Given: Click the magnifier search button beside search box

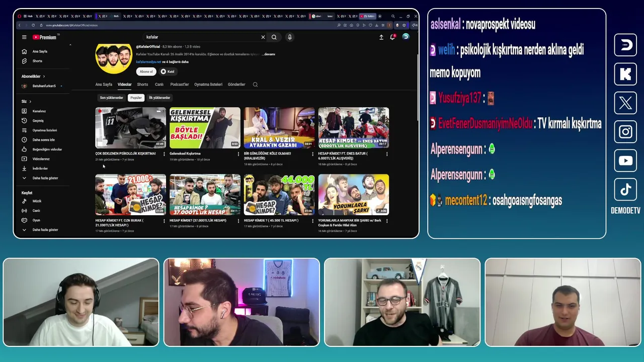Looking at the screenshot, I should point(274,37).
